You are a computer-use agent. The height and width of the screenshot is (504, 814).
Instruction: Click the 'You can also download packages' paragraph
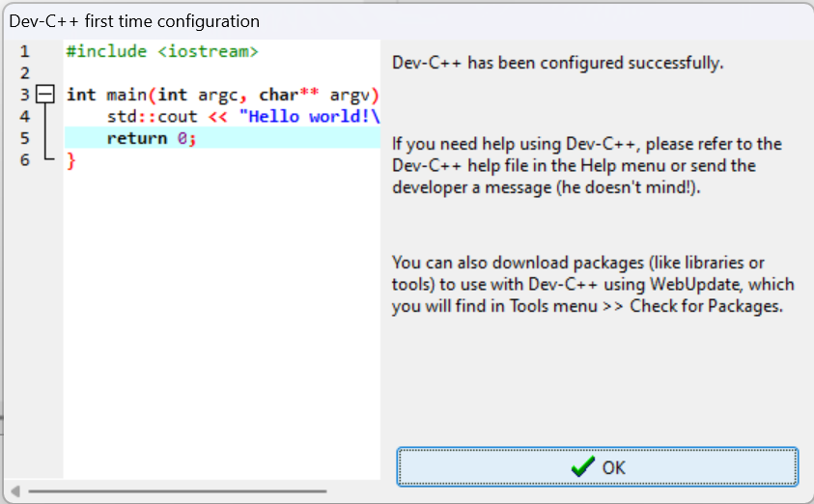coord(593,285)
